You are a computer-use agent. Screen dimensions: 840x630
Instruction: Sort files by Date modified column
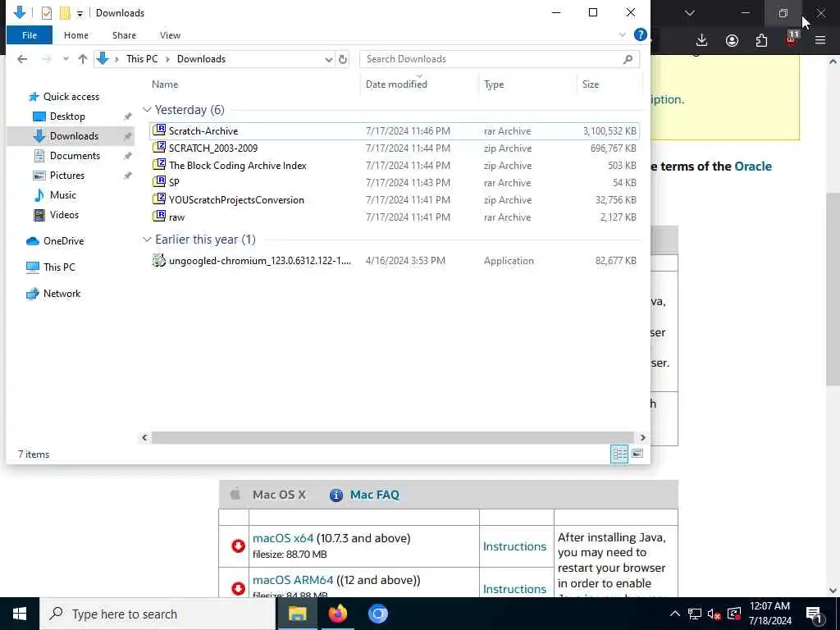click(396, 84)
